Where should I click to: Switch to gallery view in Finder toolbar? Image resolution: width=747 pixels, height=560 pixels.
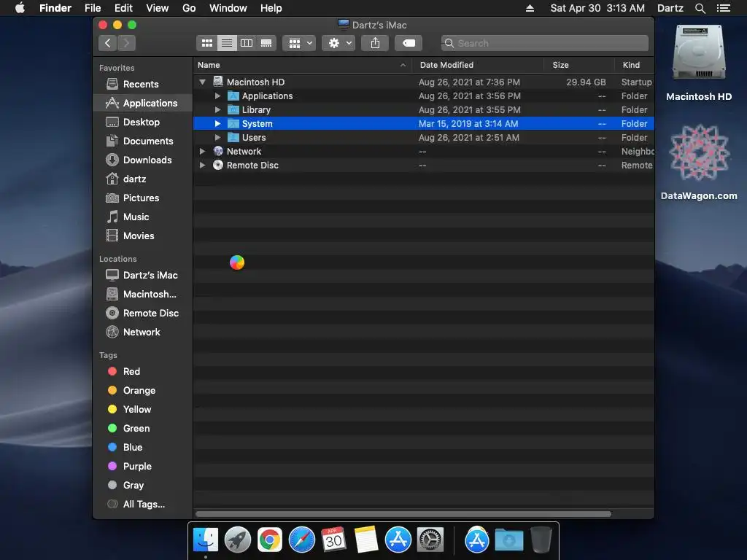tap(266, 43)
